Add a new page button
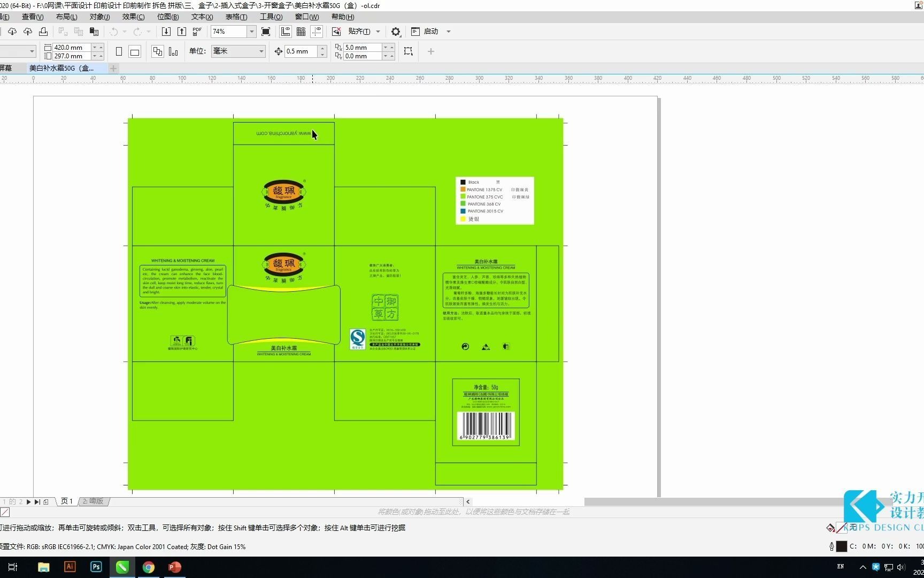This screenshot has width=924, height=578. [x=46, y=501]
